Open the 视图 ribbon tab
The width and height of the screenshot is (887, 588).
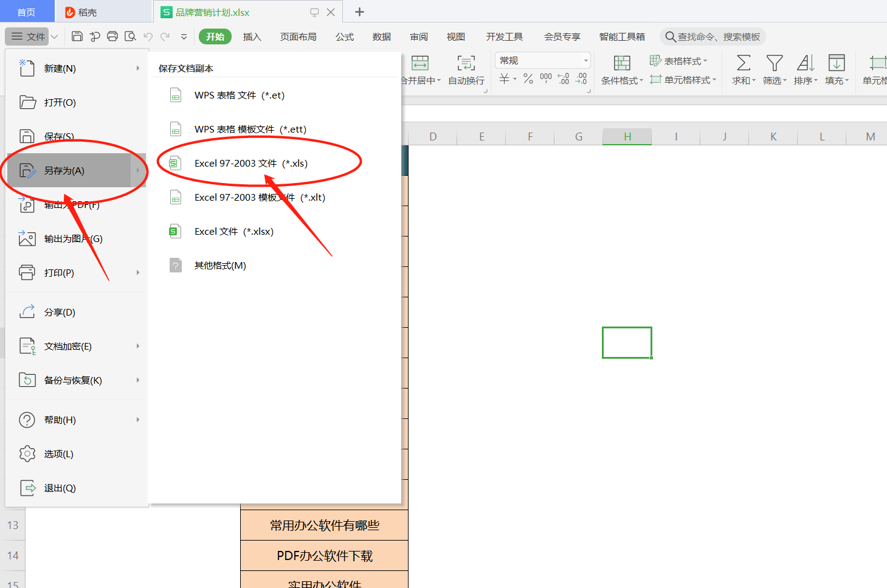(x=456, y=36)
